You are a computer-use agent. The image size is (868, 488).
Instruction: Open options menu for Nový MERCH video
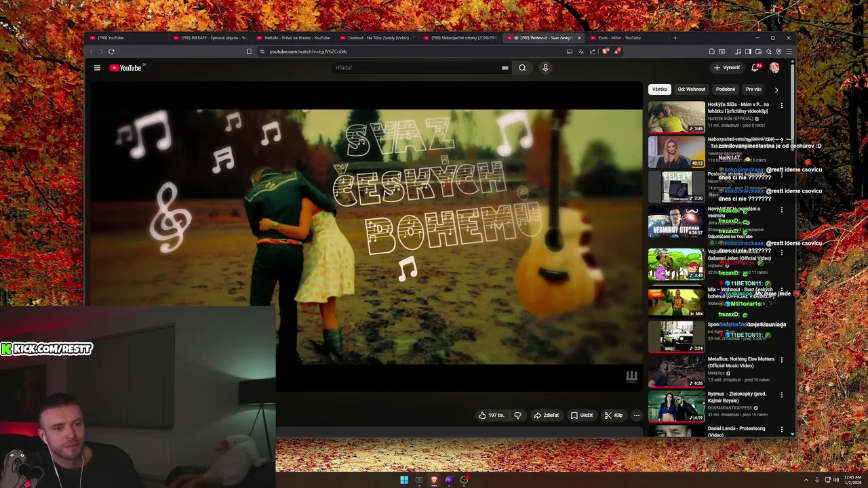[x=782, y=210]
